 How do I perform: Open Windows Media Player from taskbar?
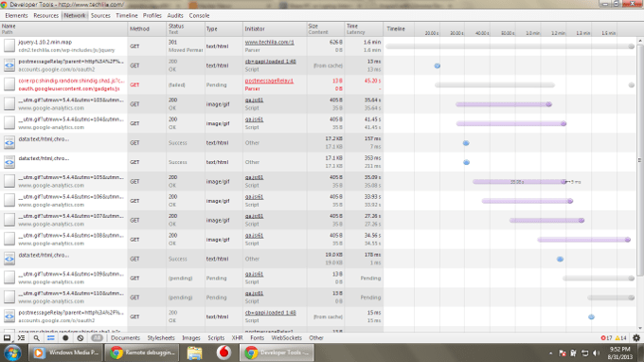tap(65, 353)
